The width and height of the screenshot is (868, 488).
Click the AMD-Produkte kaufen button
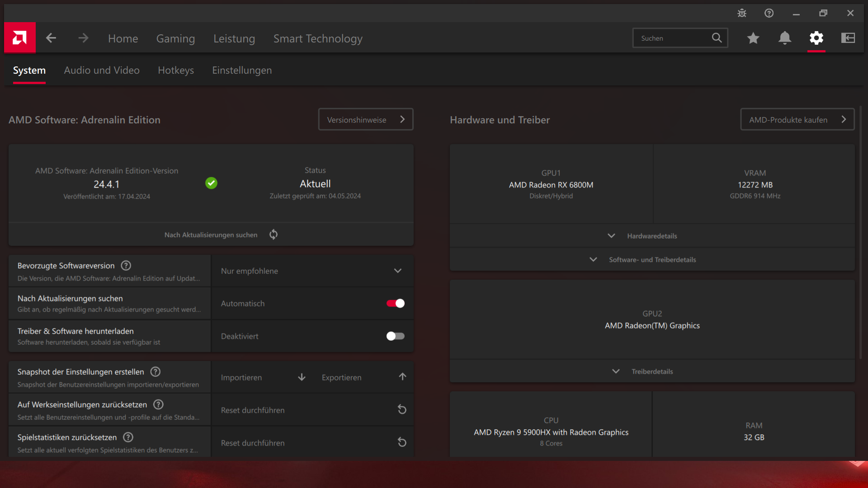(x=797, y=120)
